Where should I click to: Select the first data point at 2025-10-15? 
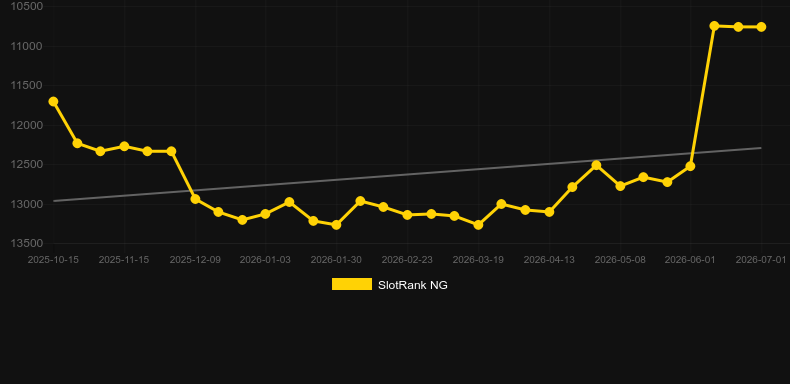53,102
